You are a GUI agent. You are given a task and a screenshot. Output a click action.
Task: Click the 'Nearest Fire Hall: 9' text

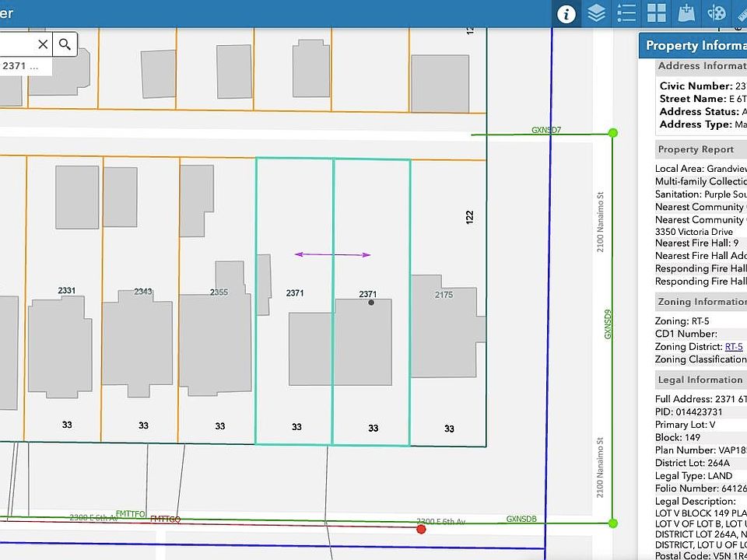pyautogui.click(x=697, y=243)
